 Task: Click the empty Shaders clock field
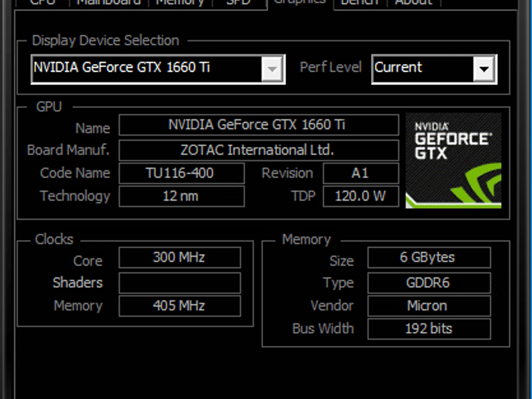click(180, 283)
